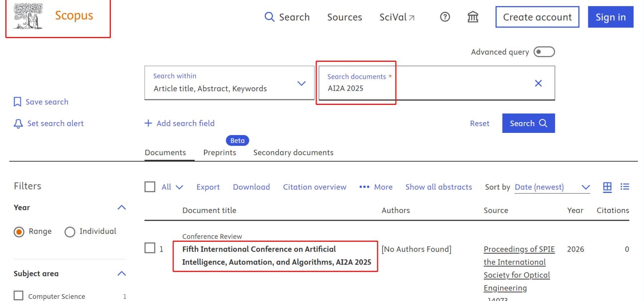Switch to Documents tab

click(165, 153)
